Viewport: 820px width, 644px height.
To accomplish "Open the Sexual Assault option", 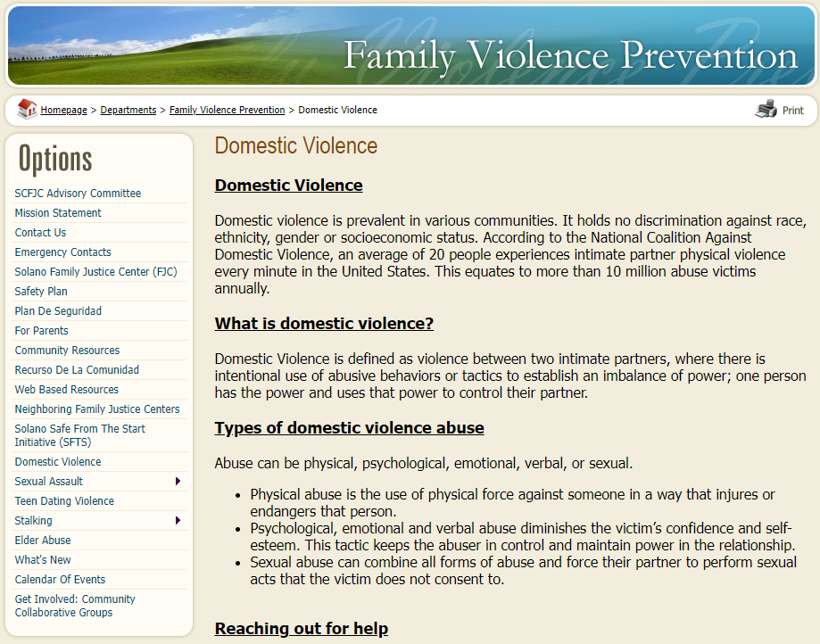I will (49, 482).
